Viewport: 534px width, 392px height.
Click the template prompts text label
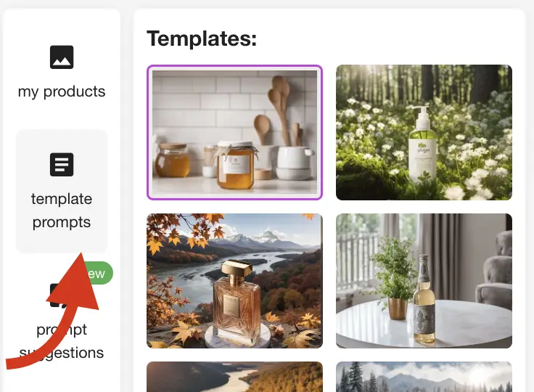coord(62,211)
